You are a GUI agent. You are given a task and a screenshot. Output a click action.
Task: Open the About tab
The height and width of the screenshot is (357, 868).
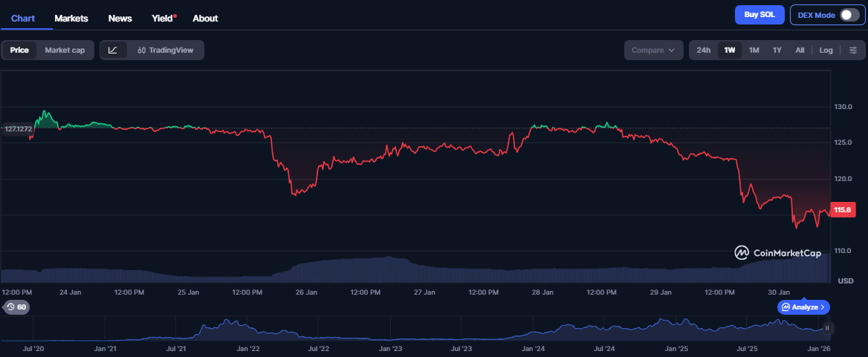(x=205, y=19)
